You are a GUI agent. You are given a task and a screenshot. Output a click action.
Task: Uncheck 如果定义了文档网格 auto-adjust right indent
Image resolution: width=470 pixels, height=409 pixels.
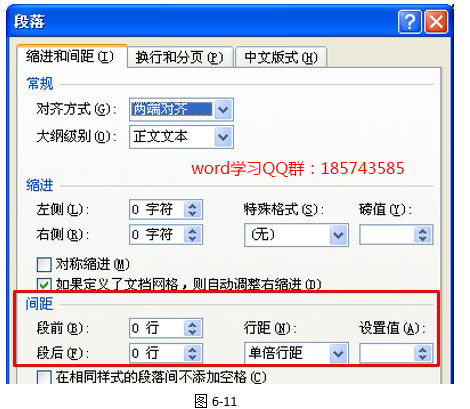point(44,285)
